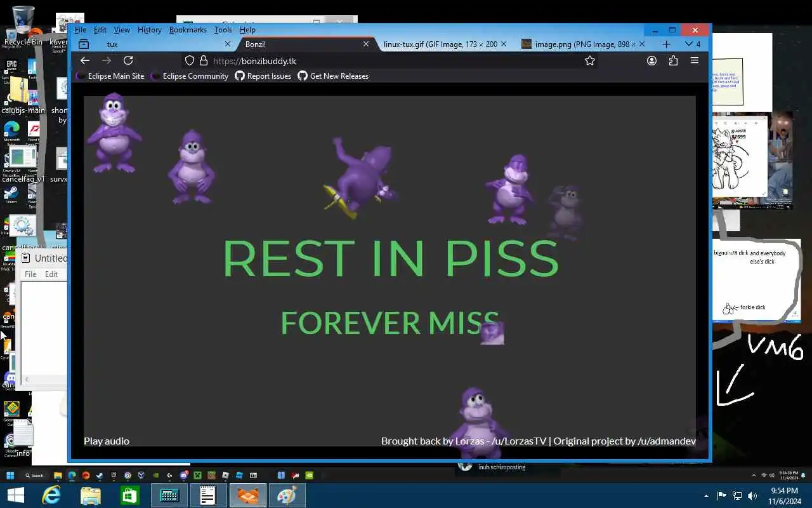Open the calubjs-main zip folder icon
Screen dimensions: 812x508
click(x=22, y=95)
